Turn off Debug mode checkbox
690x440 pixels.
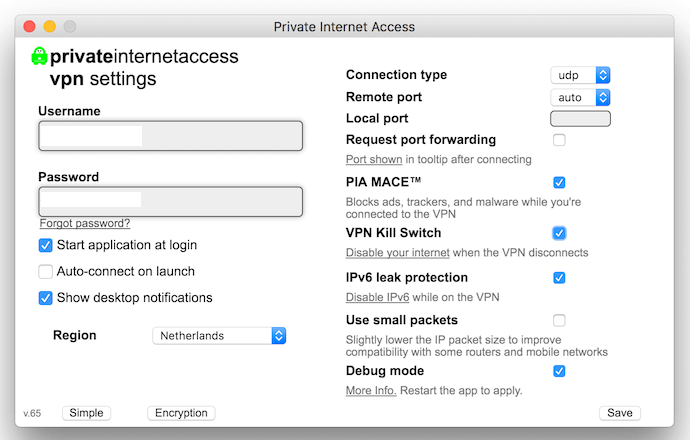(559, 371)
